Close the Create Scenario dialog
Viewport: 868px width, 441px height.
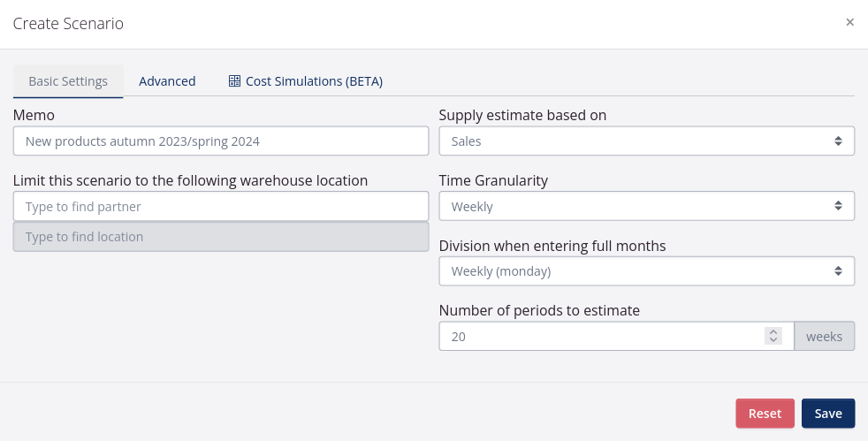[849, 22]
